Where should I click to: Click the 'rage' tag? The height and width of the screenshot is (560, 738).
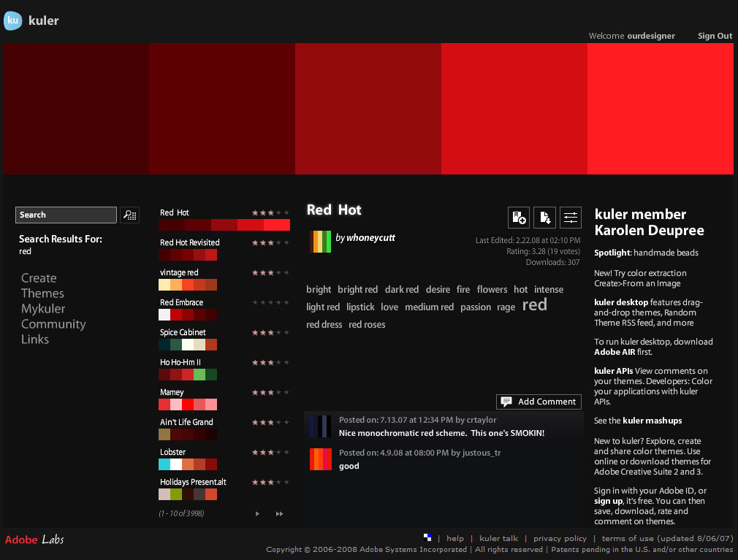tap(506, 307)
